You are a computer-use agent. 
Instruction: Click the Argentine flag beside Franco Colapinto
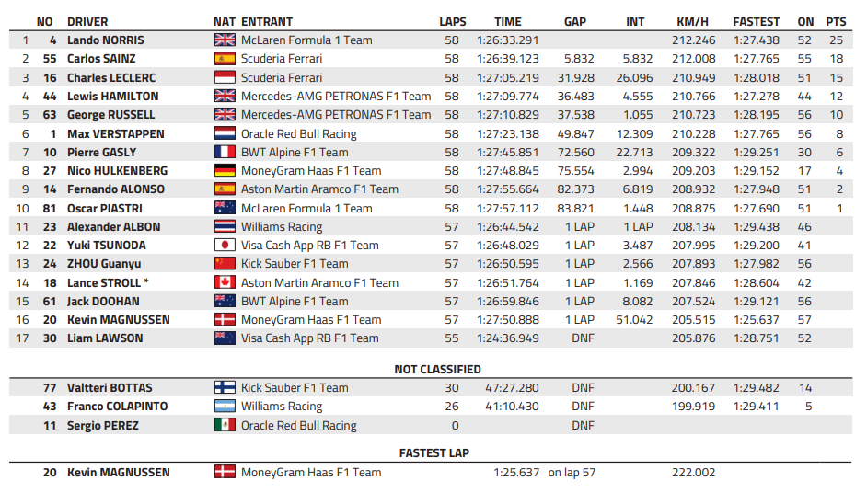[225, 407]
